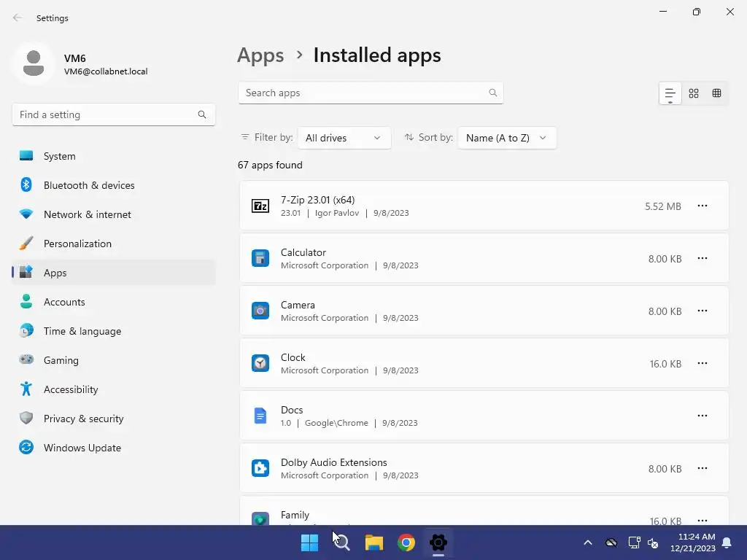Open more options for Family

coord(703,520)
